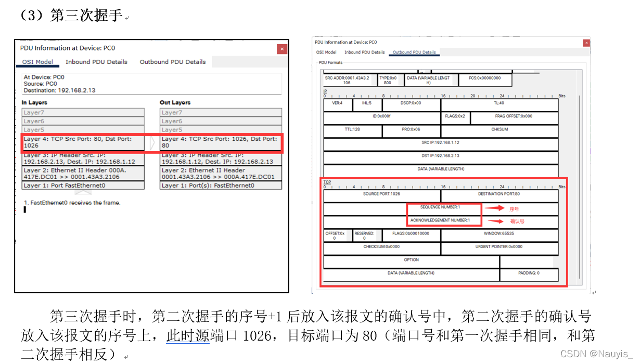Click the CHECKSUM:0x0000 field
The height and width of the screenshot is (364, 641).
[382, 248]
